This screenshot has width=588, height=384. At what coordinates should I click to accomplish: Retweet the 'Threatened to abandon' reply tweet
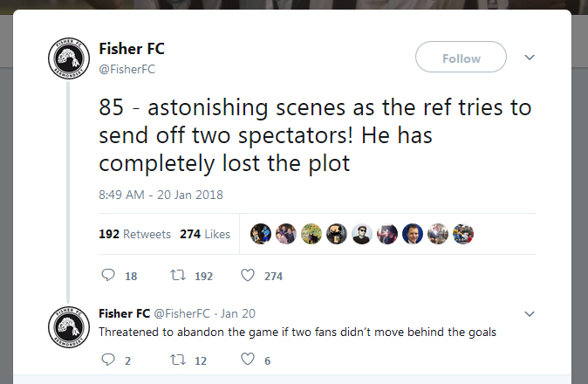[x=177, y=360]
